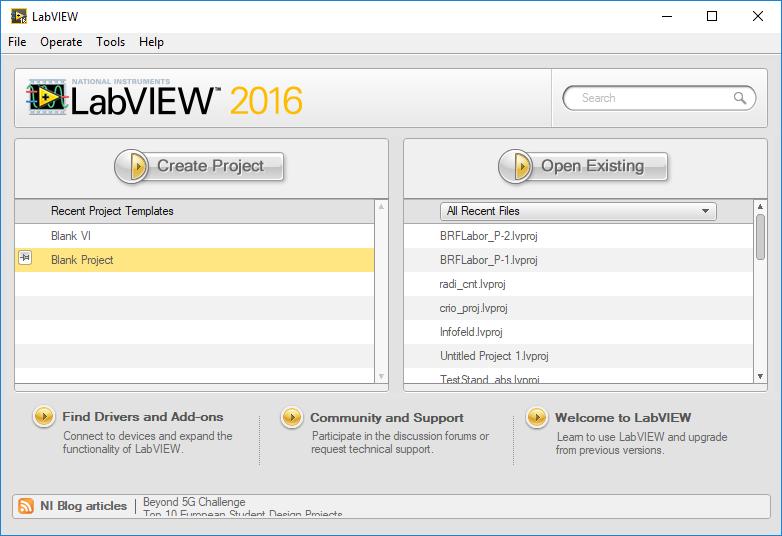
Task: Click the Community and Support link
Action: click(387, 418)
